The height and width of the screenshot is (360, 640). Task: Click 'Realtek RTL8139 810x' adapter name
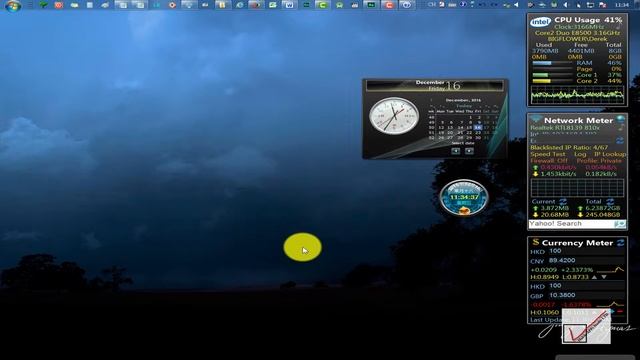point(565,128)
